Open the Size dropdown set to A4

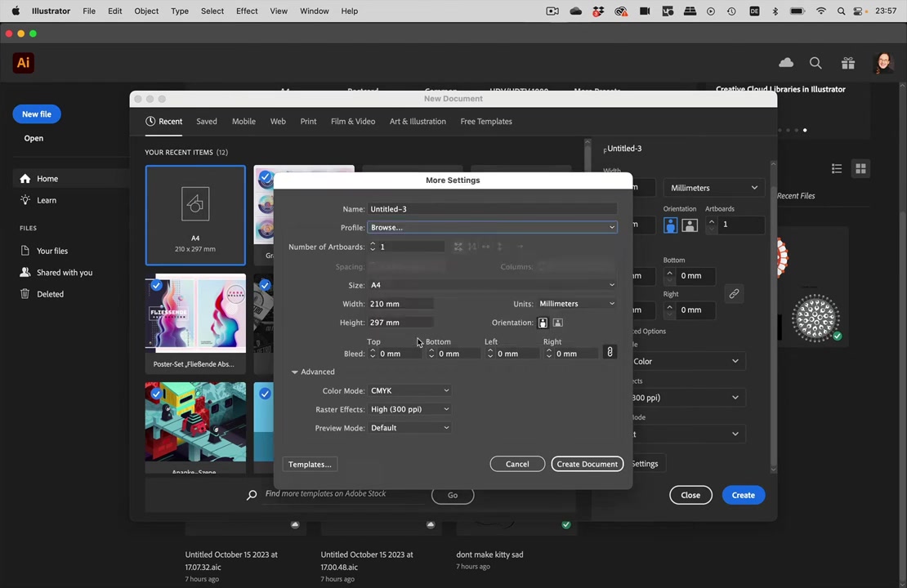click(492, 285)
